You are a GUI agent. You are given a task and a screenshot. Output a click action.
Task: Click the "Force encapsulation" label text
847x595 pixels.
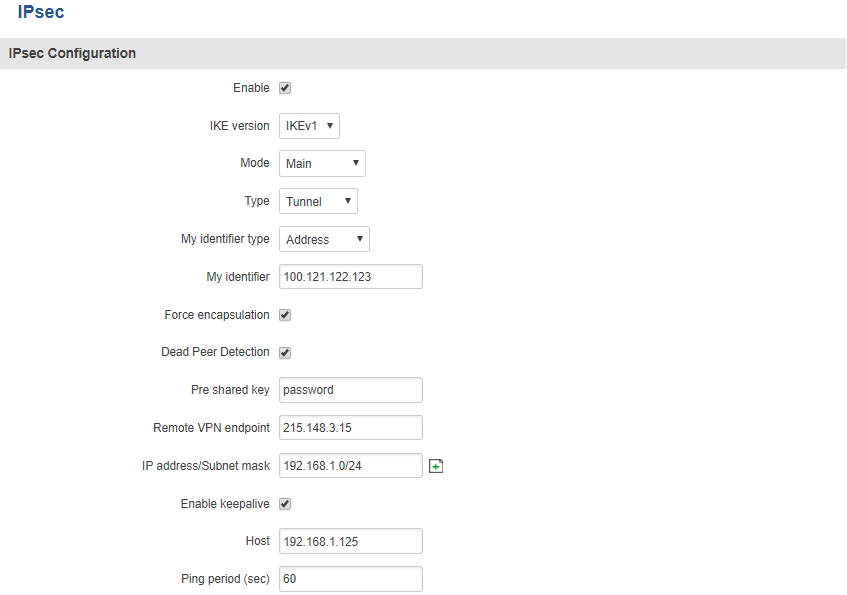point(217,315)
